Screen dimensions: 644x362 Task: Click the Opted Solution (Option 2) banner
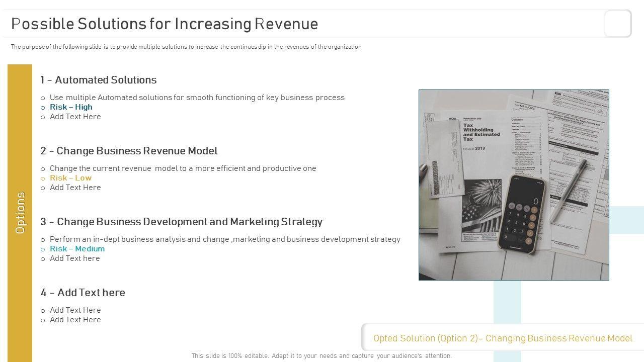click(503, 338)
